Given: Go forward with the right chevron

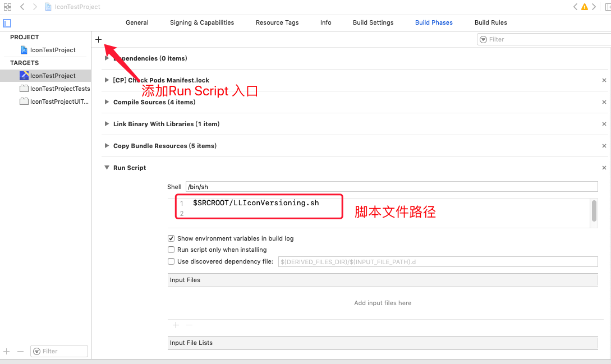Looking at the screenshot, I should [35, 7].
